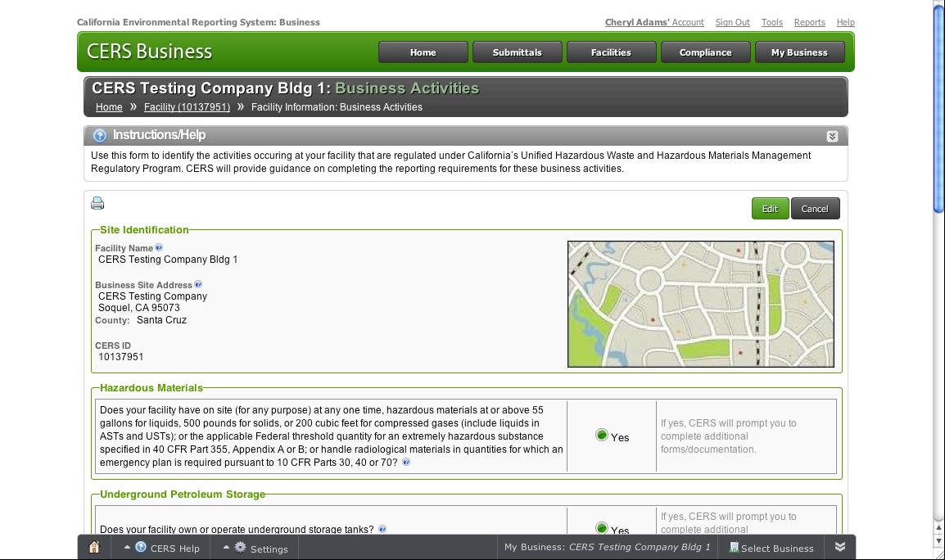This screenshot has width=945, height=560.
Task: Click the Cancel button
Action: (815, 209)
